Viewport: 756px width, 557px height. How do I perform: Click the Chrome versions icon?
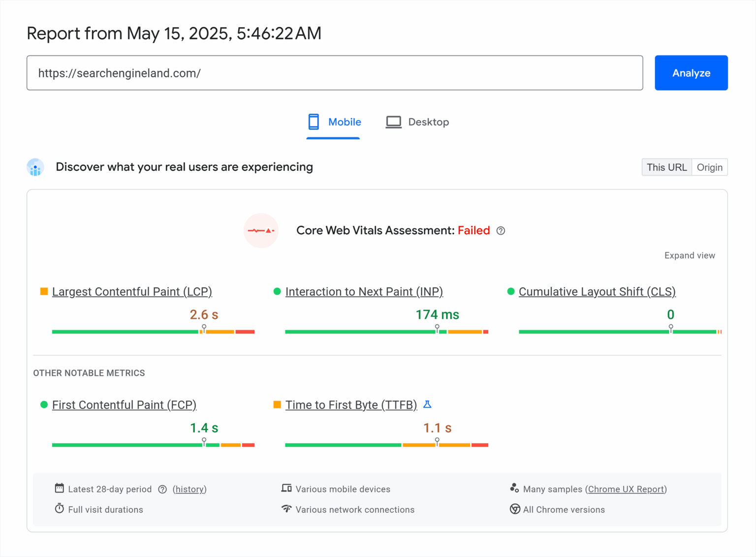point(515,509)
